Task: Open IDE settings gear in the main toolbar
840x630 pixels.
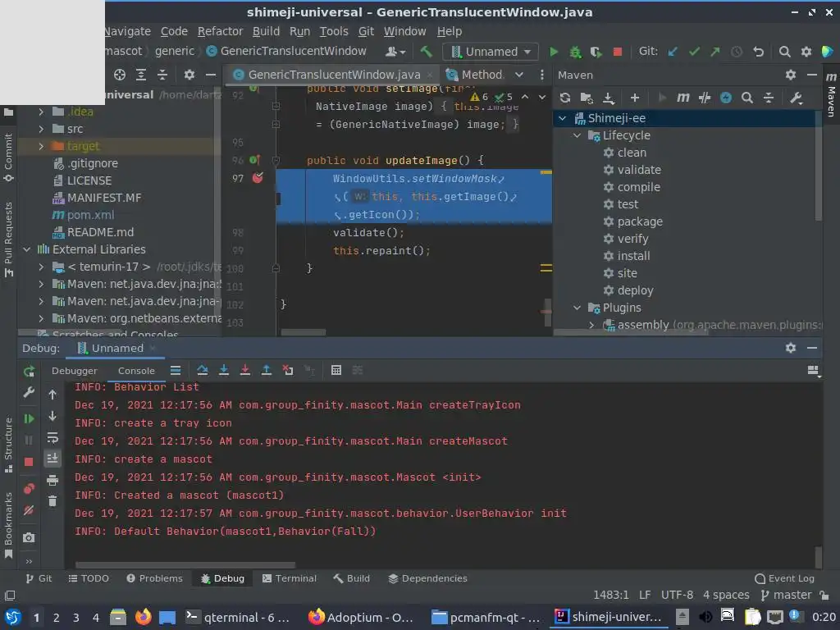Action: [806, 52]
